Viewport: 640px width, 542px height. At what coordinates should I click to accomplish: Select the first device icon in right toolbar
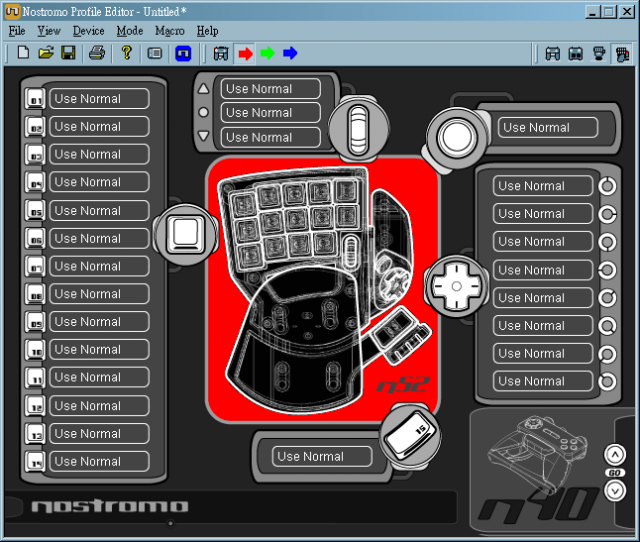(553, 53)
